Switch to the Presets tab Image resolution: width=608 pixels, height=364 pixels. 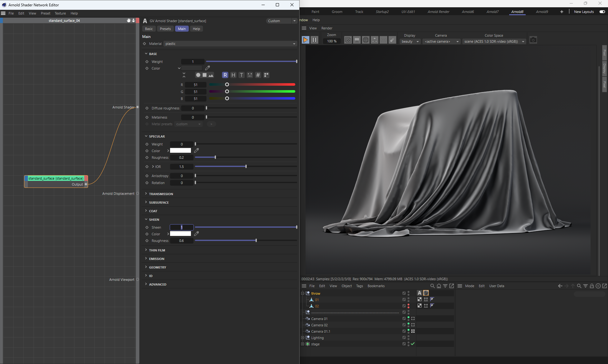point(165,29)
